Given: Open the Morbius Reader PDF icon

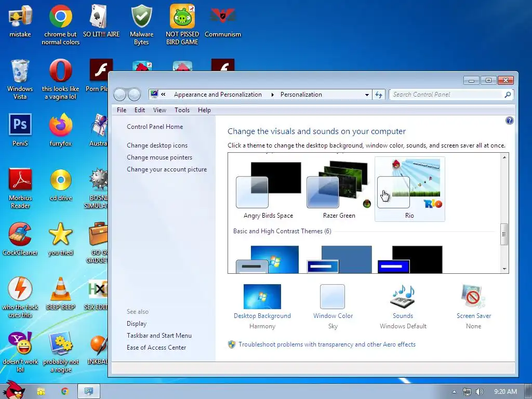Looking at the screenshot, I should [20, 188].
